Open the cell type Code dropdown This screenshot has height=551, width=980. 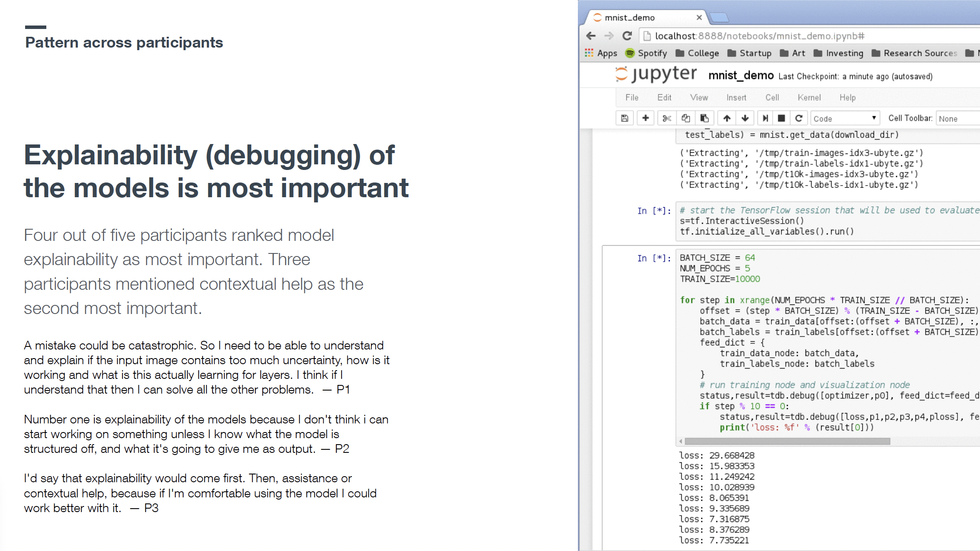(x=844, y=119)
